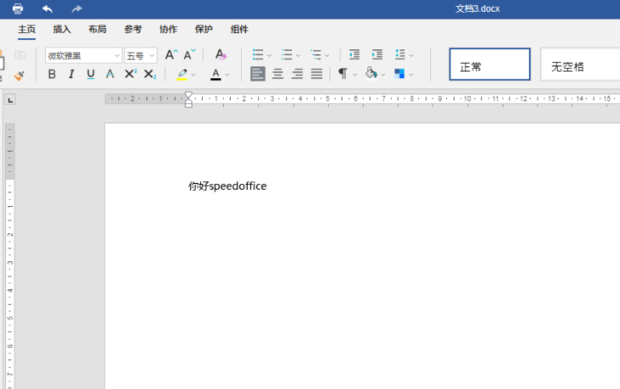The height and width of the screenshot is (389, 620).
Task: Apply the 无空格 style
Action: (x=580, y=64)
